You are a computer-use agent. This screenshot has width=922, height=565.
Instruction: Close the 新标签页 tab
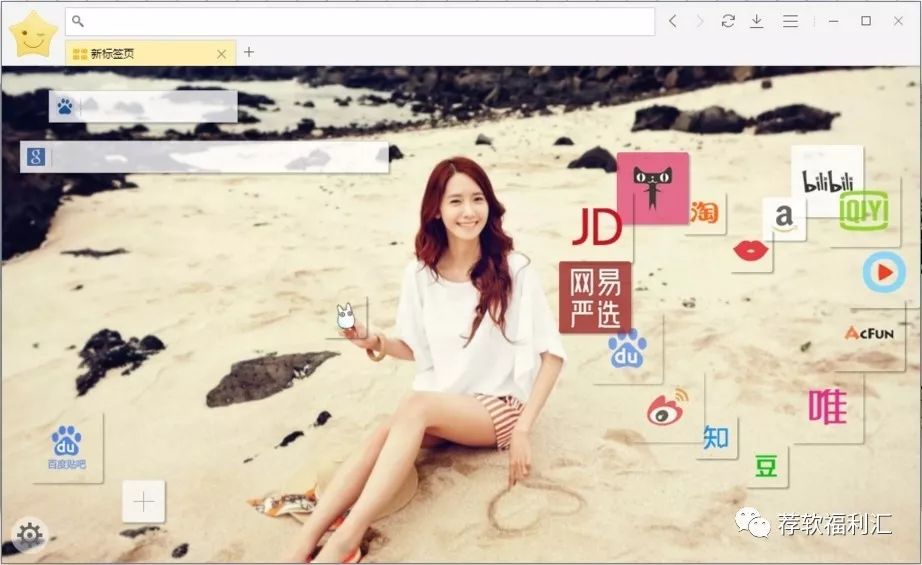pos(222,54)
